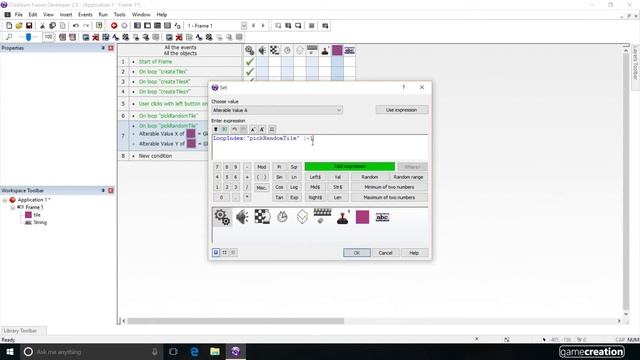Image resolution: width=640 pixels, height=360 pixels.
Task: Click Player joystick column header icon
Action: 325,50
